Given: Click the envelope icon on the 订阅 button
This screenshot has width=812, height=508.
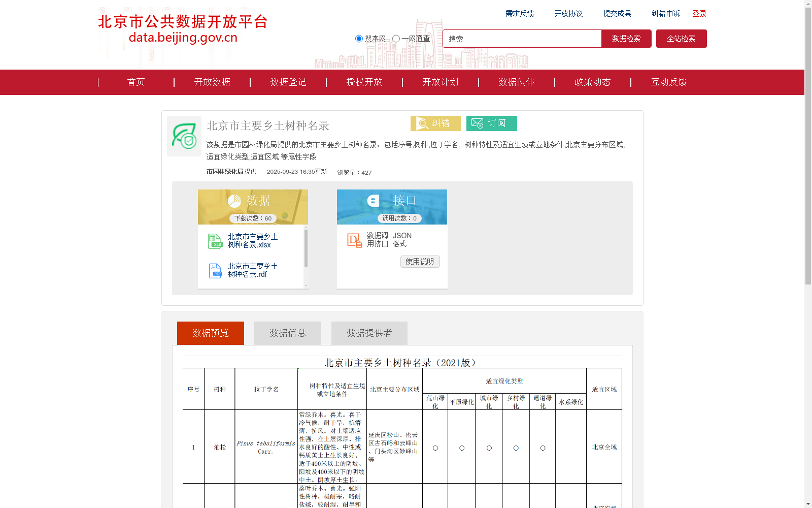Looking at the screenshot, I should (x=477, y=123).
